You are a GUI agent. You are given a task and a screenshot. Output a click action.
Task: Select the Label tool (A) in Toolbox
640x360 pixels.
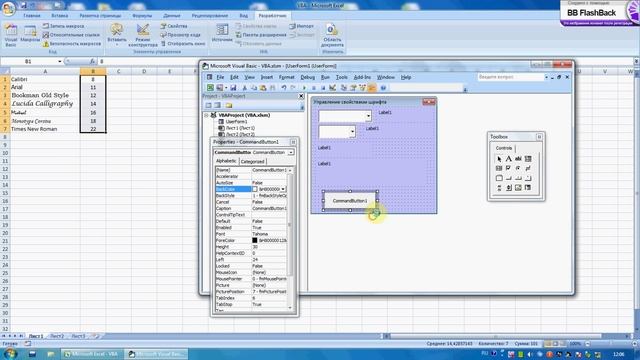click(x=509, y=159)
